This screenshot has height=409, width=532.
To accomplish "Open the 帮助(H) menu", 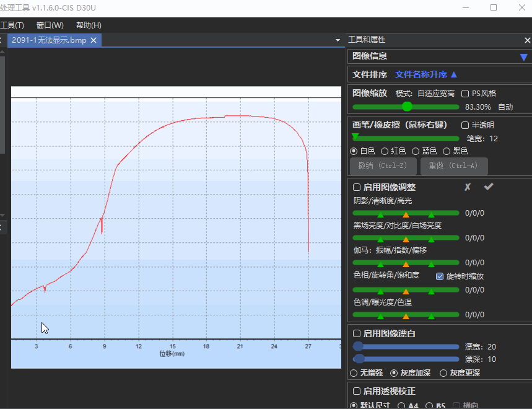I will pyautogui.click(x=89, y=25).
